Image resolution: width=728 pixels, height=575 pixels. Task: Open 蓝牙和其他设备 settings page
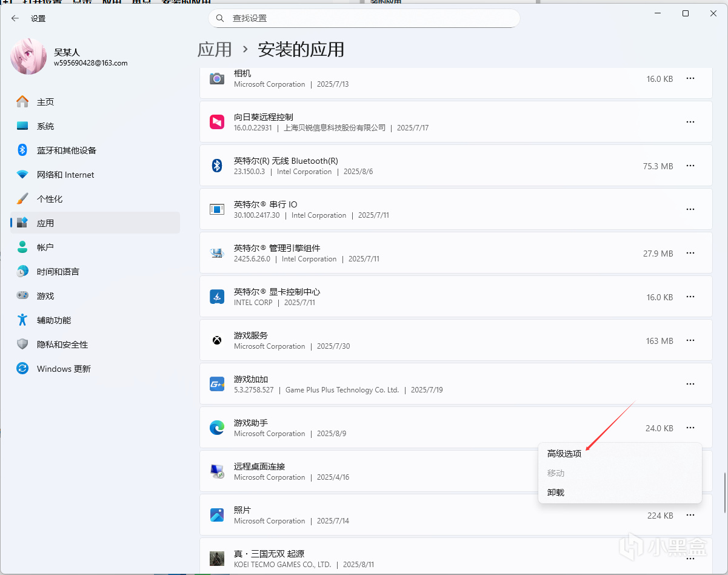[95, 150]
